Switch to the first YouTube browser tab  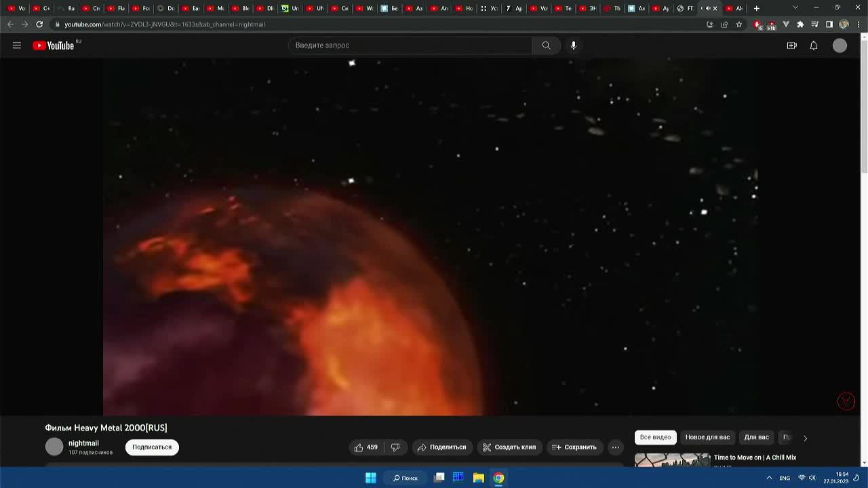[17, 9]
